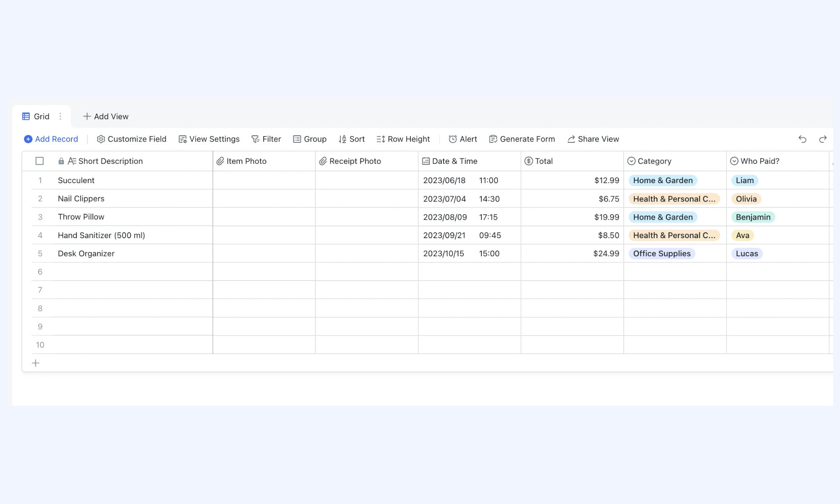Click the Lucas payer tag
This screenshot has height=504, width=840.
pyautogui.click(x=747, y=254)
